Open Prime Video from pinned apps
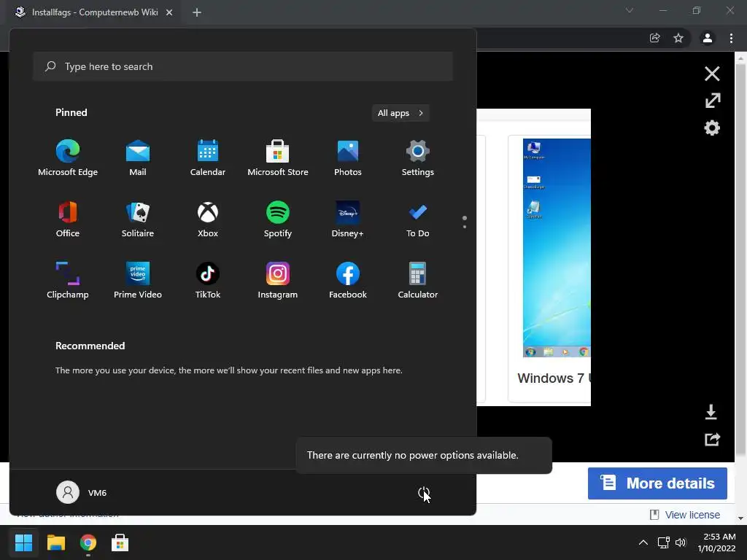The width and height of the screenshot is (747, 560). coord(138,281)
